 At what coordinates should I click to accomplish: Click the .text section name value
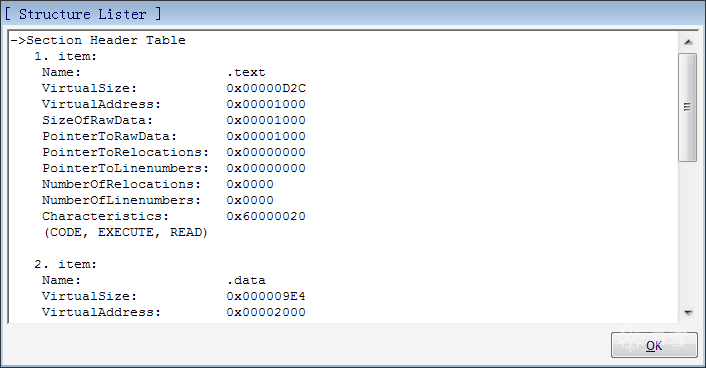point(246,72)
